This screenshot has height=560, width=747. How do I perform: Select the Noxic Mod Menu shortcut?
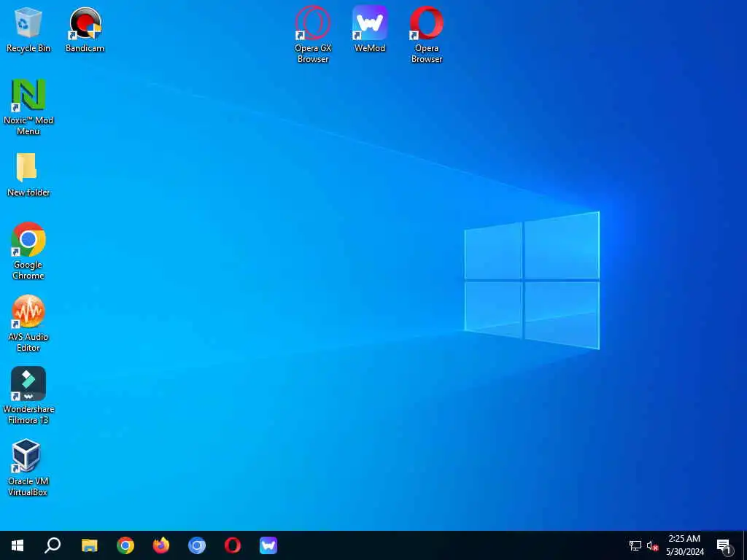(x=28, y=107)
